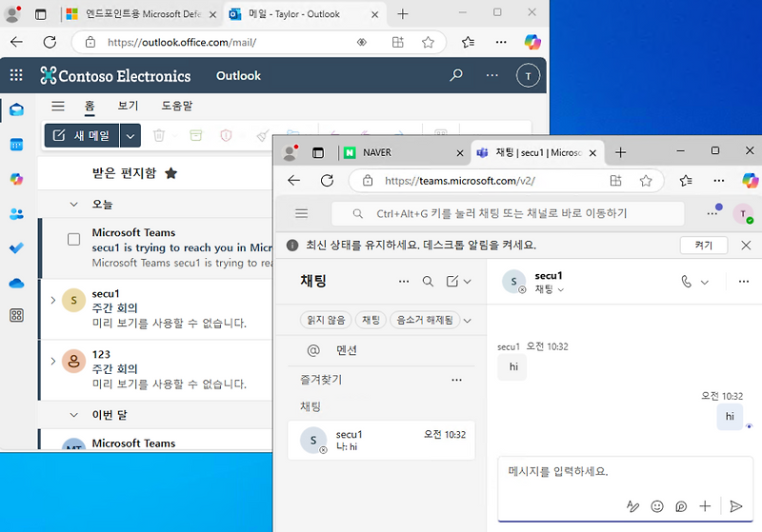The image size is (762, 532).
Task: Open the secu1 주간 회의 email
Action: (x=156, y=308)
